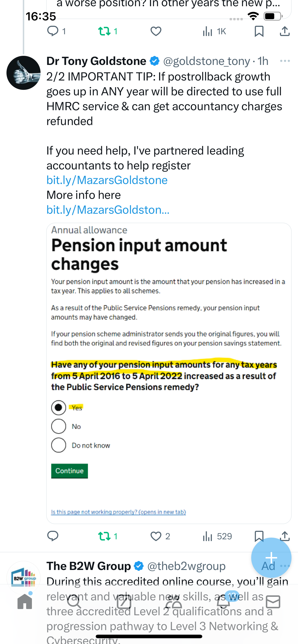Open Search tab in bottom navigation

coord(74,602)
